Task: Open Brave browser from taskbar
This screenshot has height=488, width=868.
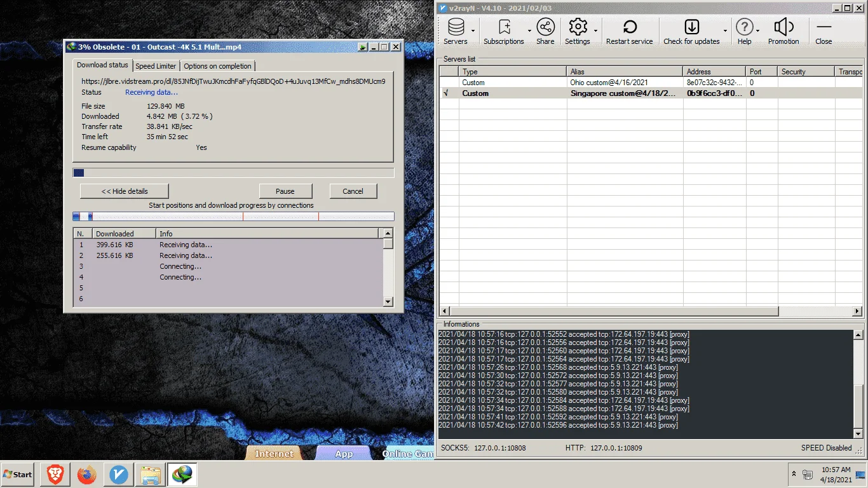Action: click(55, 475)
